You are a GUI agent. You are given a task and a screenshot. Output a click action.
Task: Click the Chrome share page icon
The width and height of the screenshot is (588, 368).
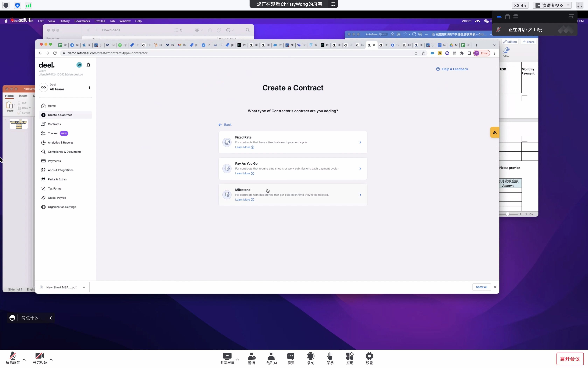click(x=416, y=53)
